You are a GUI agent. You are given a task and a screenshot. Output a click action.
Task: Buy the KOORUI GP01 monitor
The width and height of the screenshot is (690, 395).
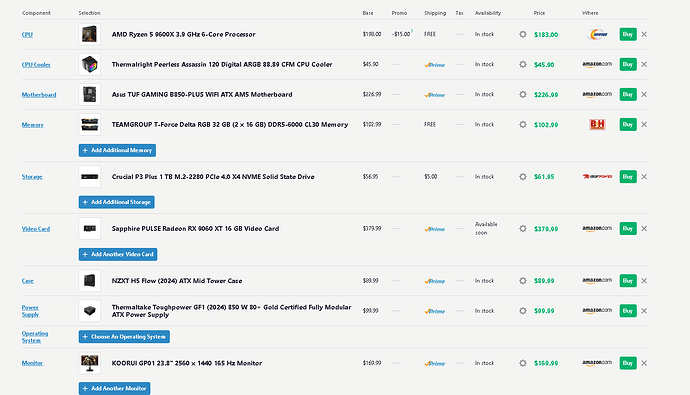point(628,363)
